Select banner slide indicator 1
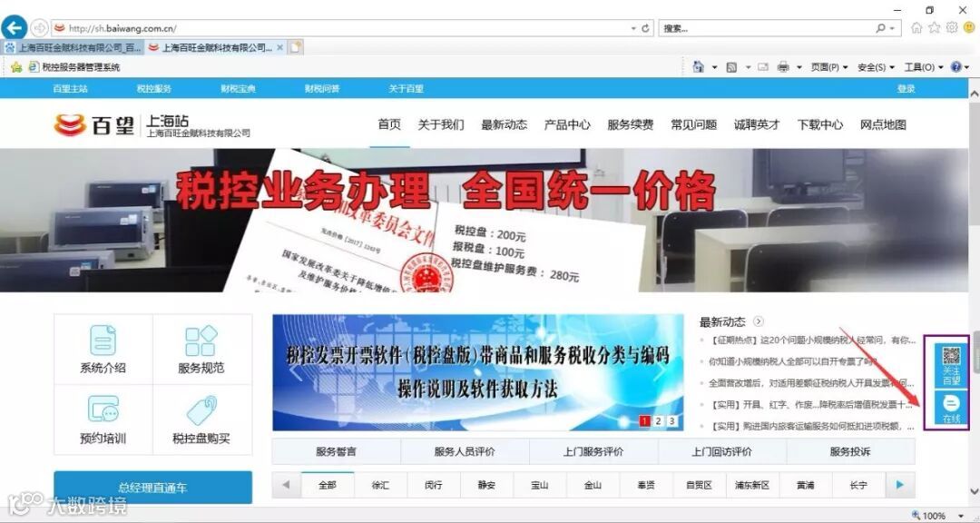Viewport: 980px width, 523px height. click(645, 421)
